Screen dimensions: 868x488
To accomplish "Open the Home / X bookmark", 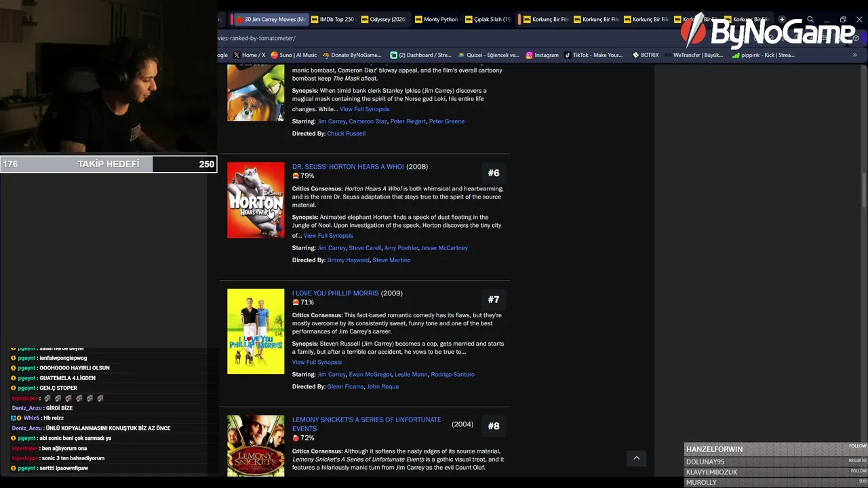I will click(250, 55).
